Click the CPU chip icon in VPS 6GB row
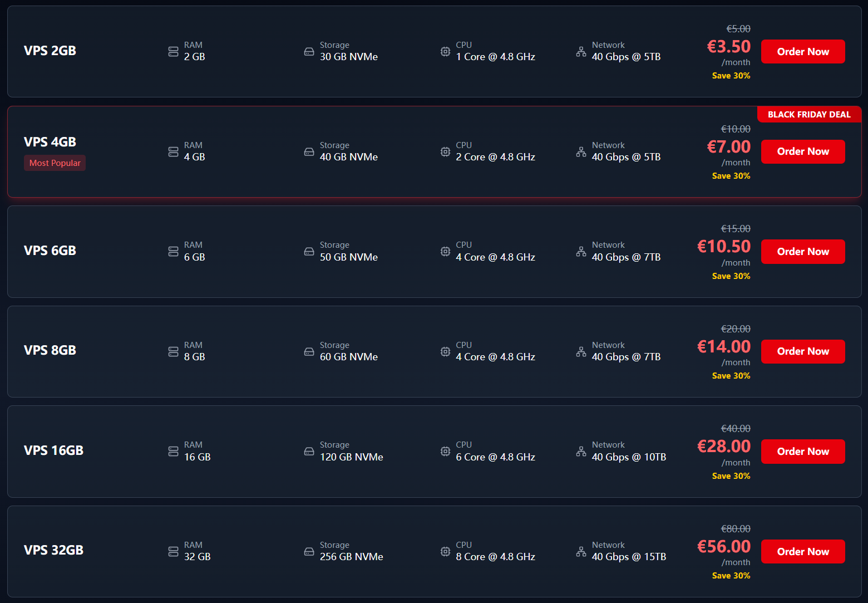Viewport: 868px width, 603px height. [x=445, y=251]
